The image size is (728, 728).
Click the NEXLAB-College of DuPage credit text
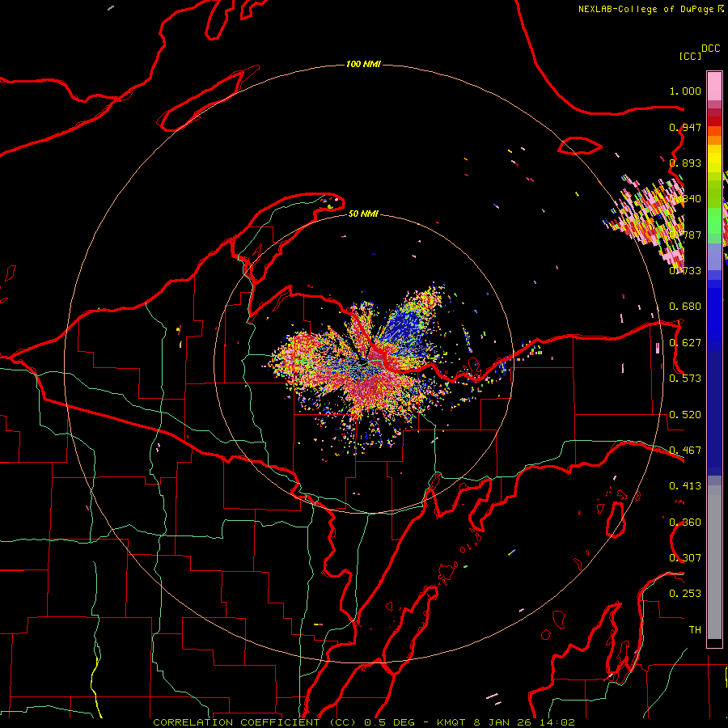point(645,9)
